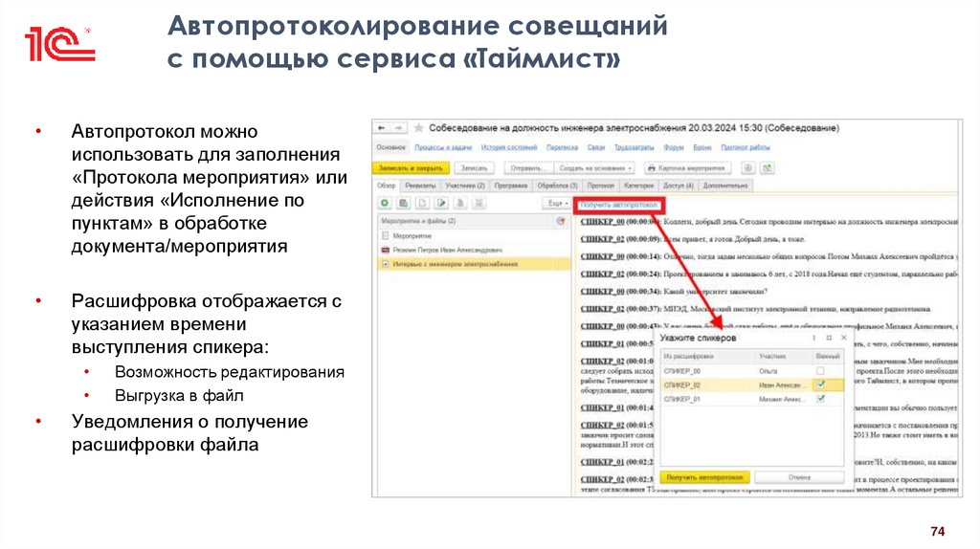Screen dimensions: 980x549
Task: Click the 'Получить автопротокол' link above the transcript
Action: click(619, 205)
